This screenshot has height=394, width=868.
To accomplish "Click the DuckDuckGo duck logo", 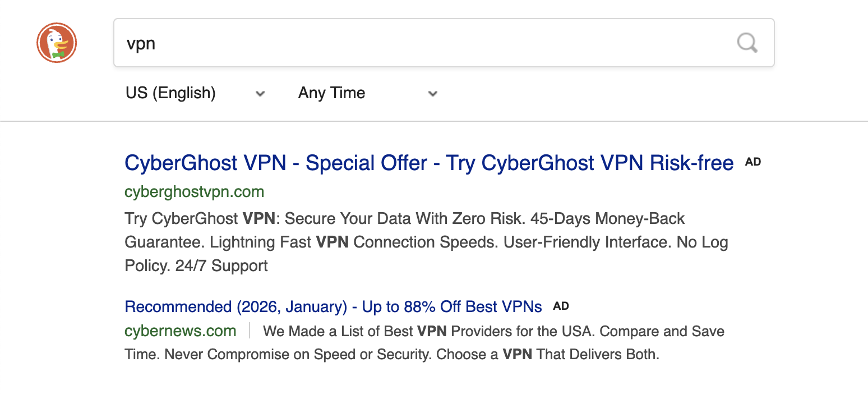I will click(x=56, y=43).
